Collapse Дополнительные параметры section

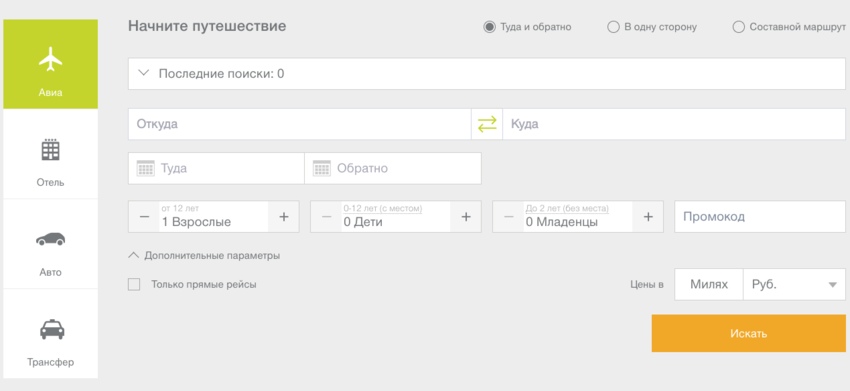(204, 255)
